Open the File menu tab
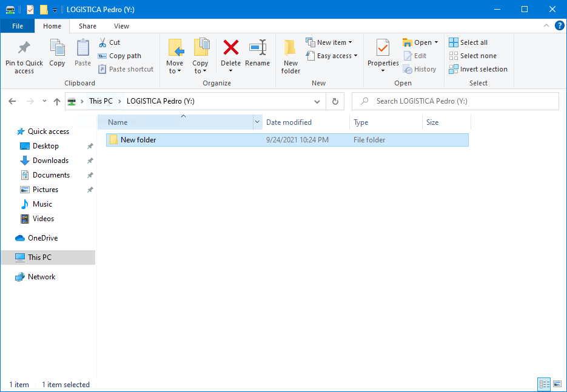This screenshot has width=567, height=392. click(x=18, y=26)
